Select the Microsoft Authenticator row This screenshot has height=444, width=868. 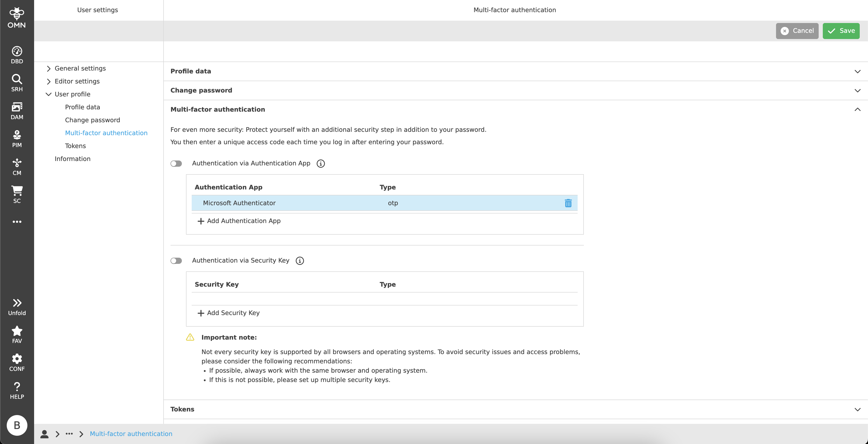pos(239,203)
